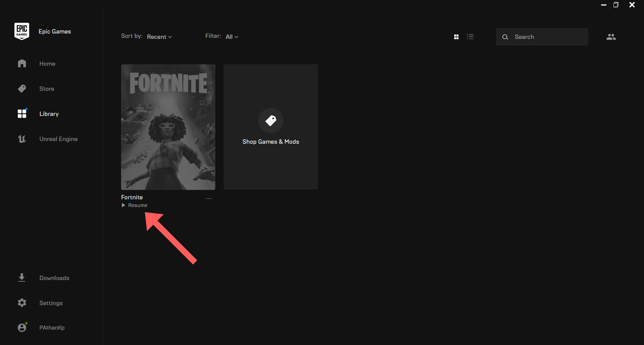Click the PAthankp account status indicator
Screen dimensions: 644x345
point(26,323)
